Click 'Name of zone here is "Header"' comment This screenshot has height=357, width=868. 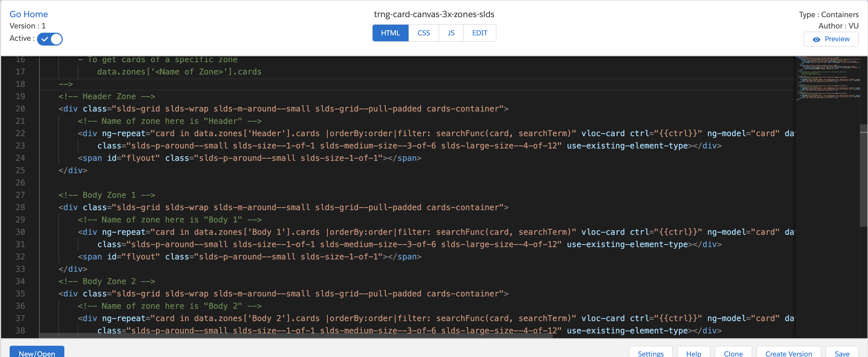click(x=170, y=121)
